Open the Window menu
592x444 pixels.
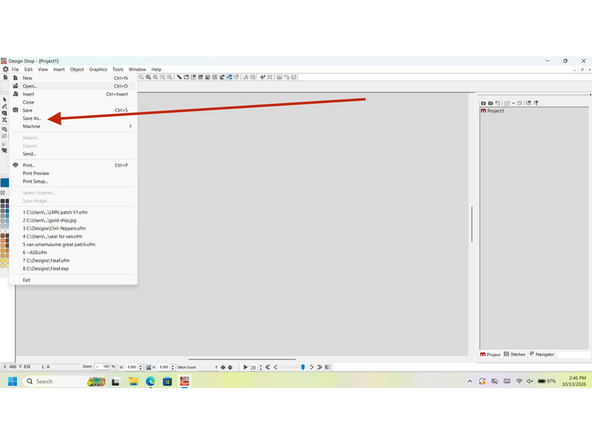137,69
